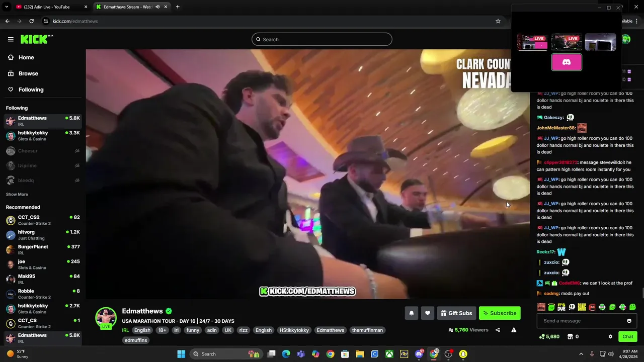
Task: Open Discord from the taskbar
Action: (419, 354)
